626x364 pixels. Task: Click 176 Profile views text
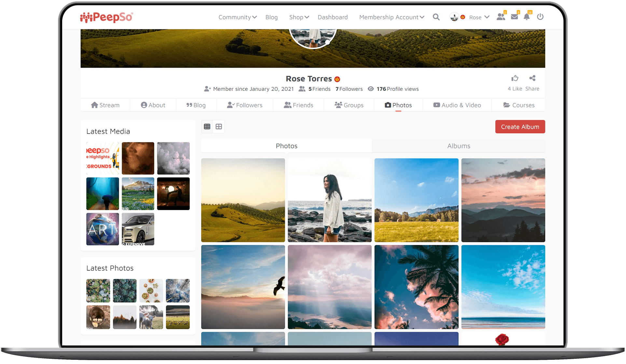pos(398,89)
